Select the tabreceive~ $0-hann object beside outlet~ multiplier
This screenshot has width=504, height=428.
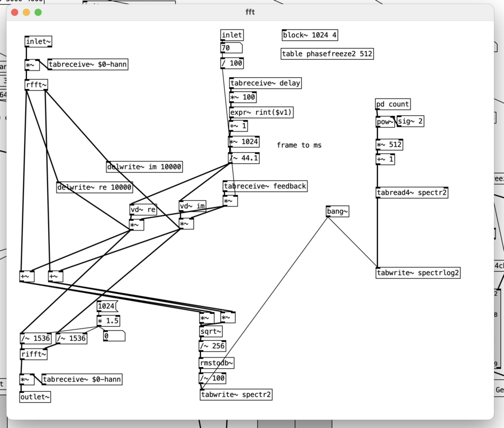(x=82, y=379)
